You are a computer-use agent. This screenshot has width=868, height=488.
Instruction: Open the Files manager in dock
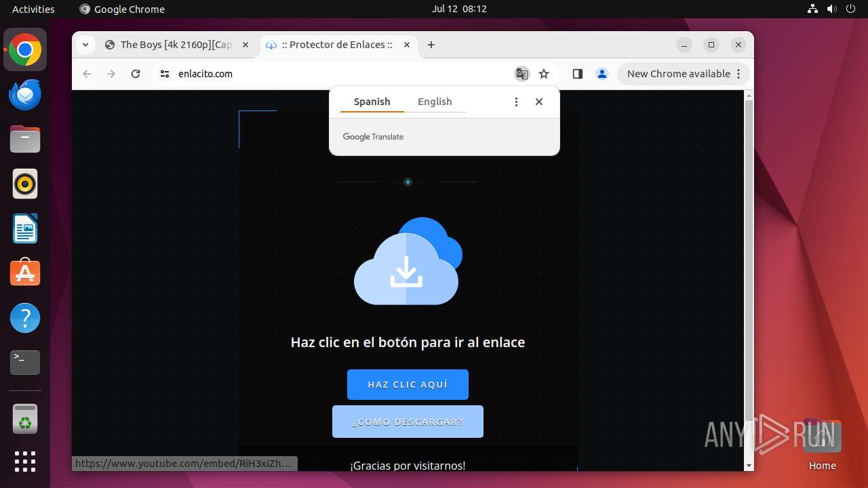pos(25,140)
